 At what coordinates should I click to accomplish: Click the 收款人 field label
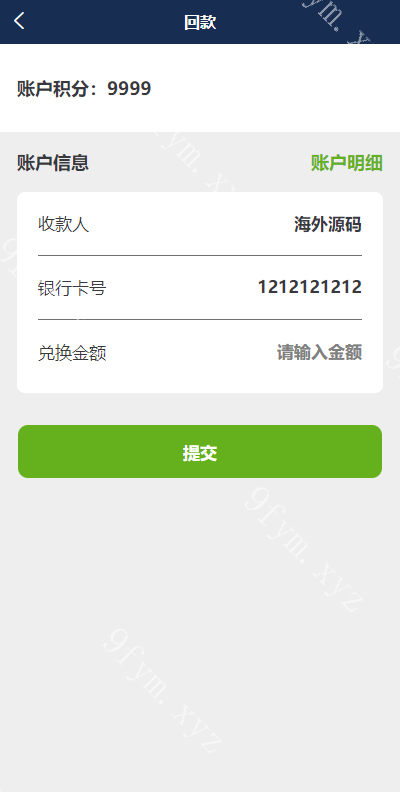[x=64, y=224]
